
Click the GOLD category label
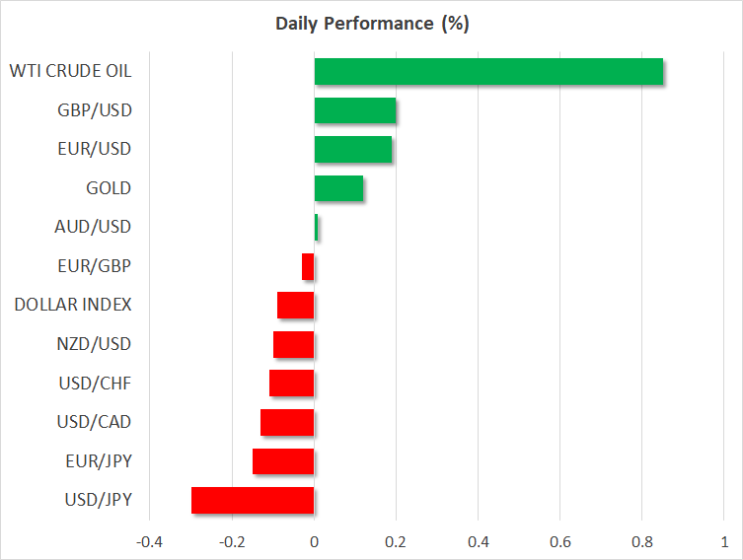[x=109, y=188]
